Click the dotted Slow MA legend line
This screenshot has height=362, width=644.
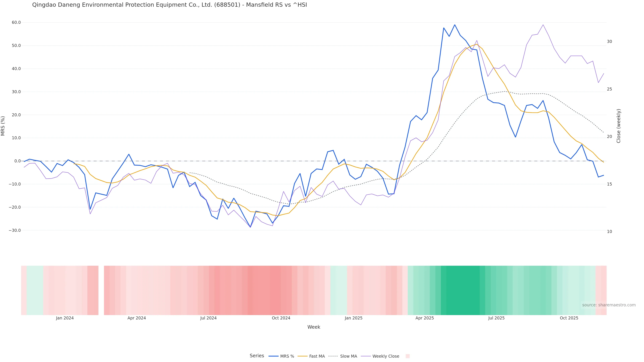coord(333,356)
